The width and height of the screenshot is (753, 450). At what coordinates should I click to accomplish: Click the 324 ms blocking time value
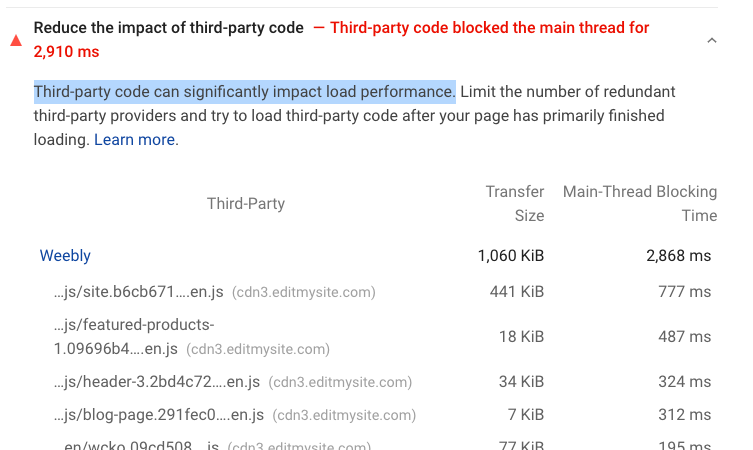point(685,382)
